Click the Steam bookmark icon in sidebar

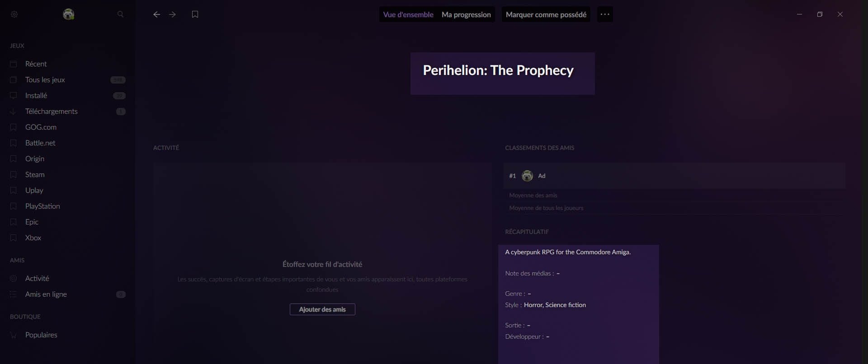14,175
